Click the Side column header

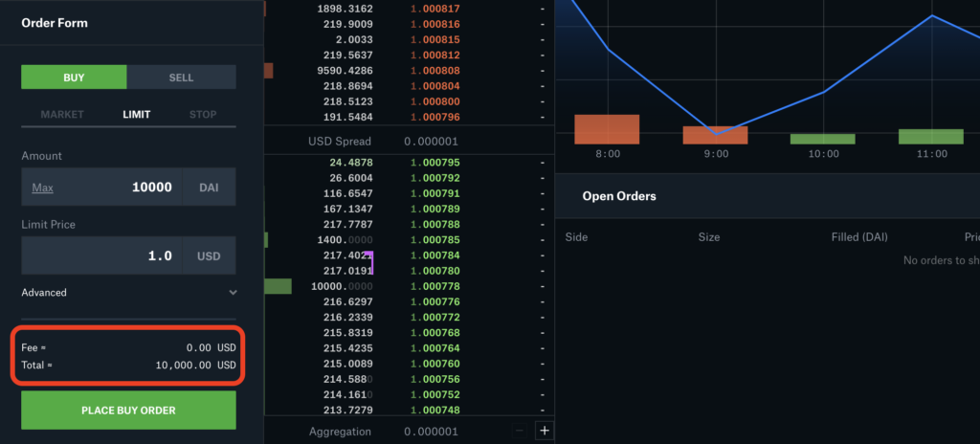[x=576, y=237]
